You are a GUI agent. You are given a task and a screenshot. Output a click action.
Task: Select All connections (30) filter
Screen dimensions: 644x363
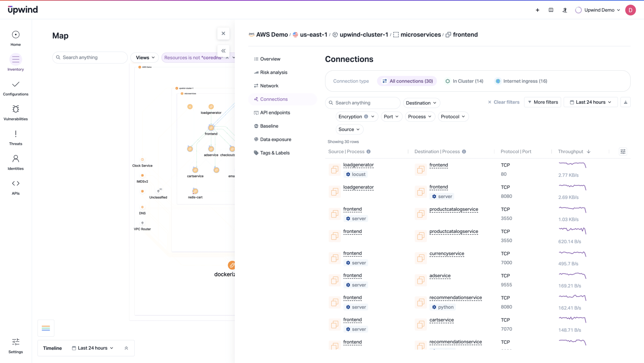tap(407, 81)
